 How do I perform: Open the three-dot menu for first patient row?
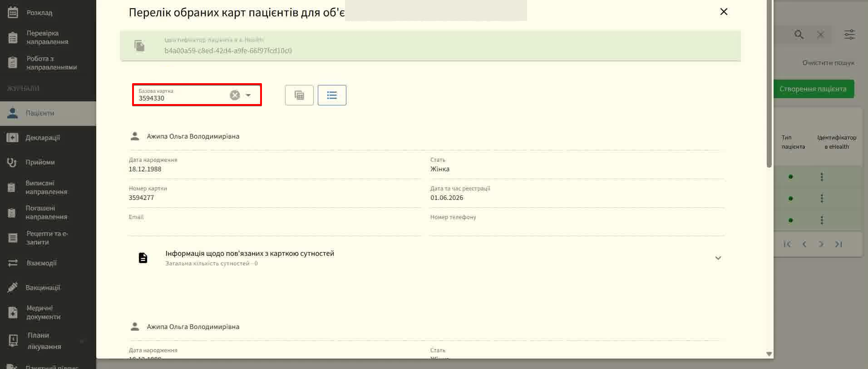coord(822,177)
